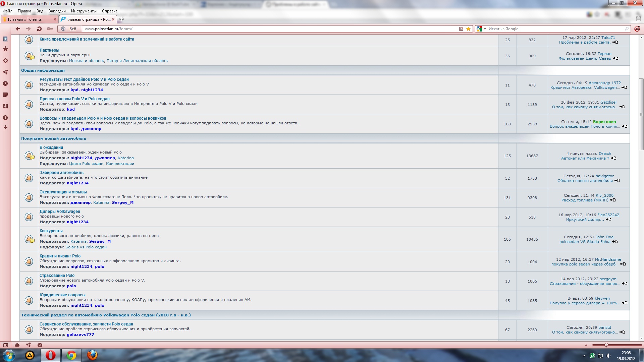
Task: Expand the Google search engine dropdown
Action: coord(485,29)
